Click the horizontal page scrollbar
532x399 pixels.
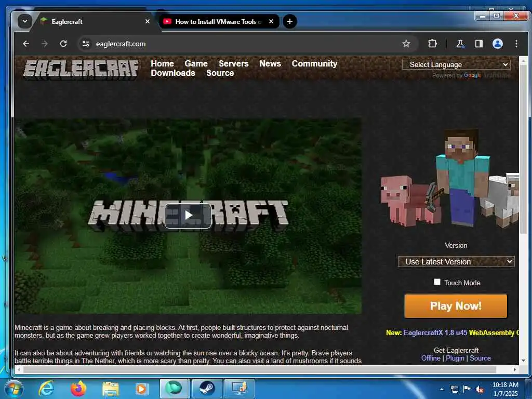pos(260,369)
